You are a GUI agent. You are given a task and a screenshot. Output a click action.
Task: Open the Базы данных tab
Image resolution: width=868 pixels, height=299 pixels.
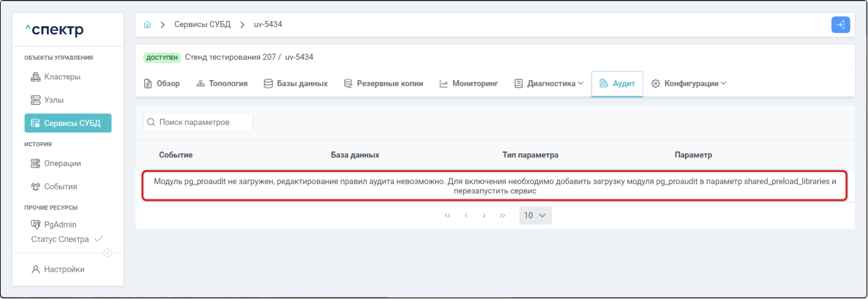[x=296, y=84]
